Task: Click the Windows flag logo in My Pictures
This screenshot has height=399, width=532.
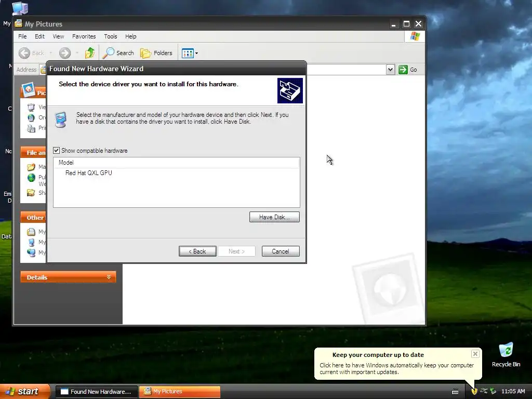Action: pos(415,36)
